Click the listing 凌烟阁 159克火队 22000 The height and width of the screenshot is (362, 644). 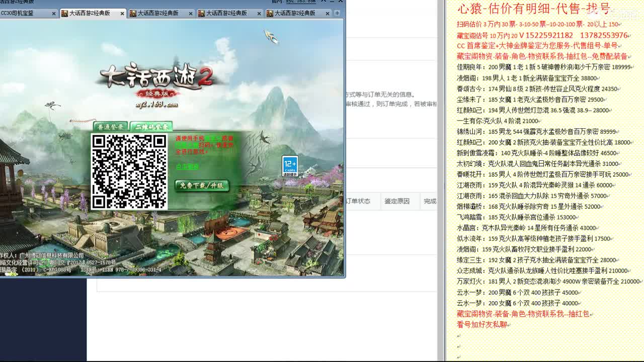[x=524, y=249]
